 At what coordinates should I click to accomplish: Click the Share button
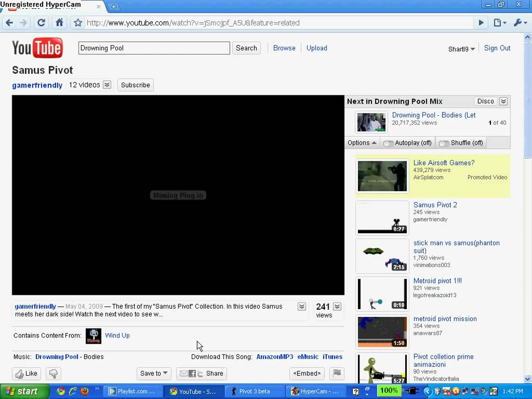coord(202,374)
